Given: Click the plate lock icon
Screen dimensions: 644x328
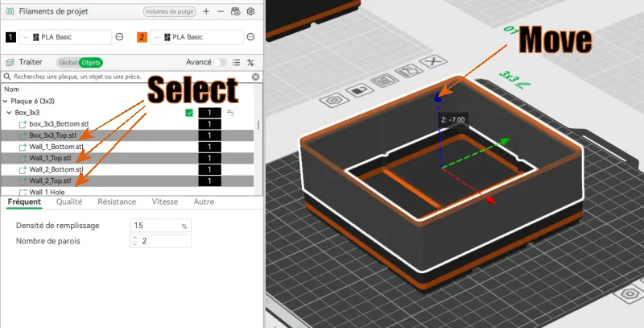Looking at the screenshot, I should click(x=360, y=89).
